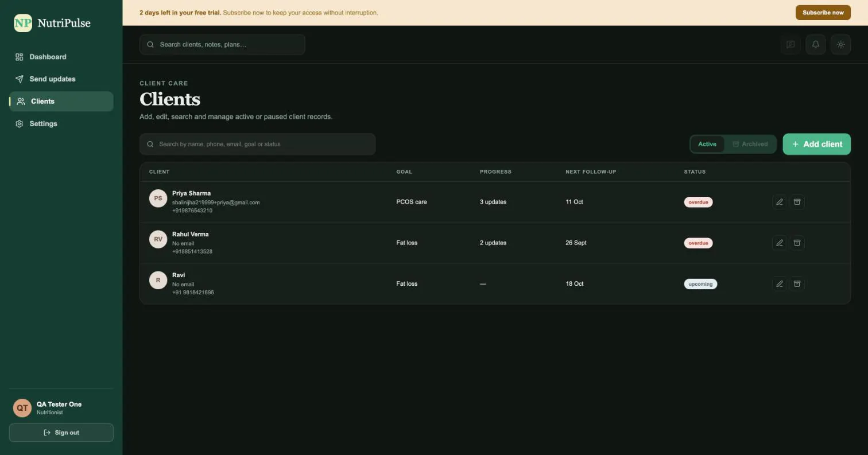Switch to the Active clients tab
868x455 pixels.
[707, 144]
